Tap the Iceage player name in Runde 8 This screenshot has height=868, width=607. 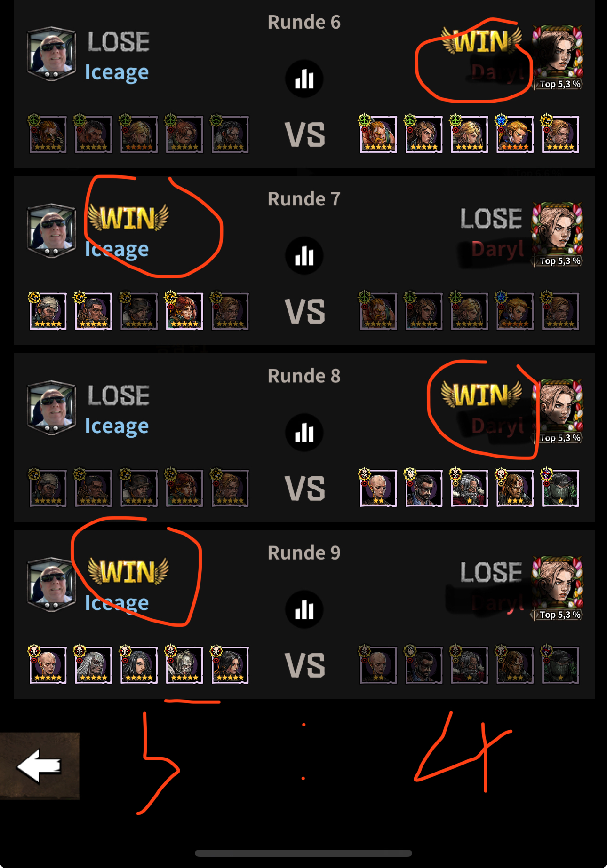coord(117,426)
